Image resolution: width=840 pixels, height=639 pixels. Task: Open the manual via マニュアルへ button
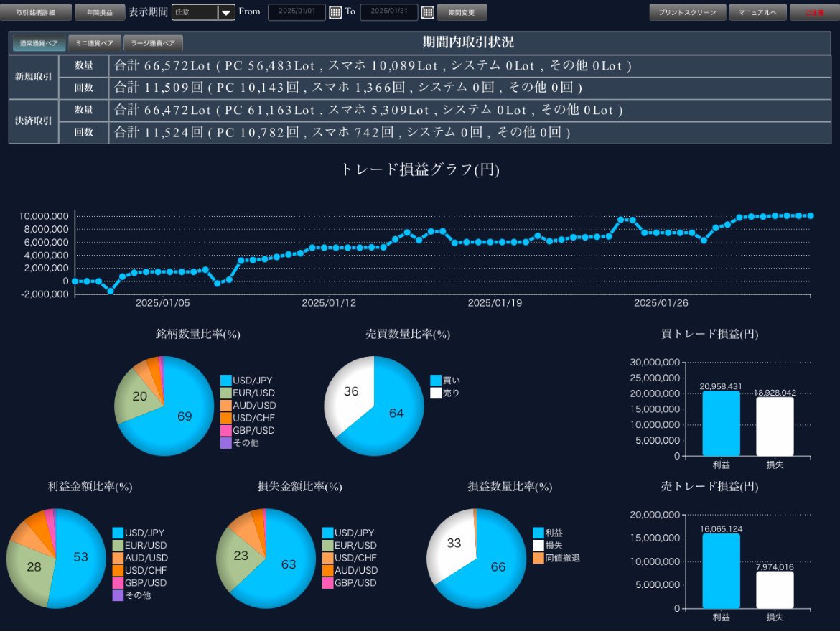pos(758,11)
